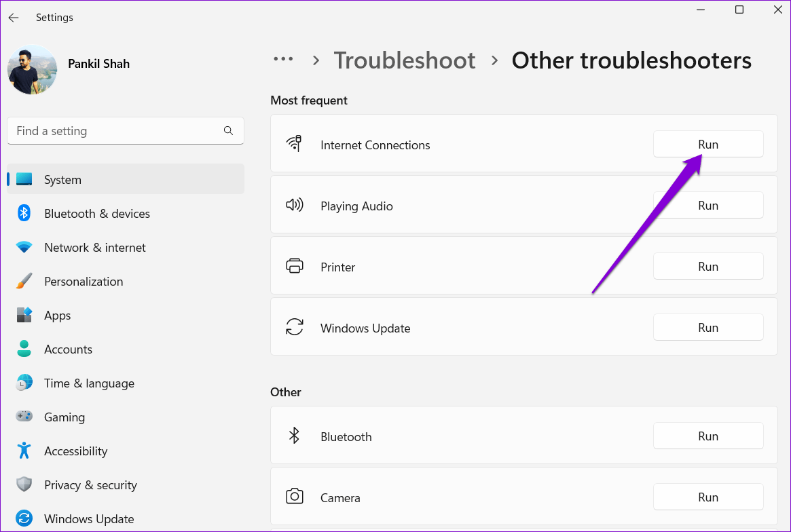Click the search magnifier icon
The height and width of the screenshot is (532, 791).
pyautogui.click(x=228, y=131)
